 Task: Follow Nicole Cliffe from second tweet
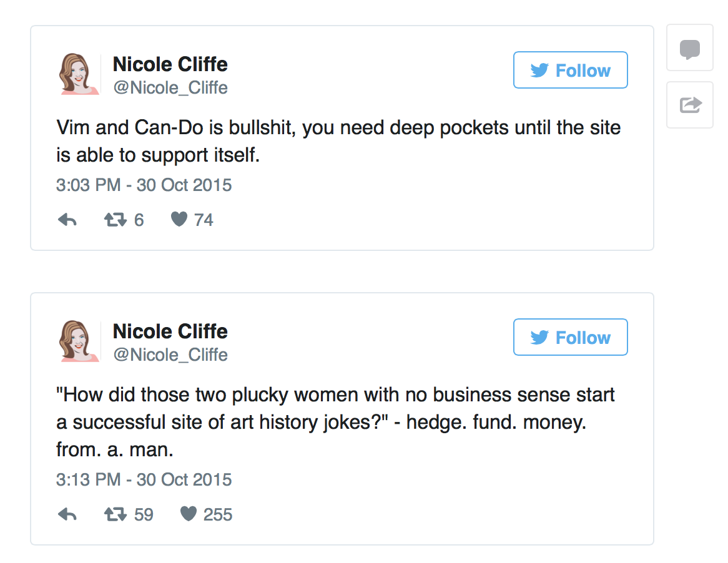tap(570, 338)
